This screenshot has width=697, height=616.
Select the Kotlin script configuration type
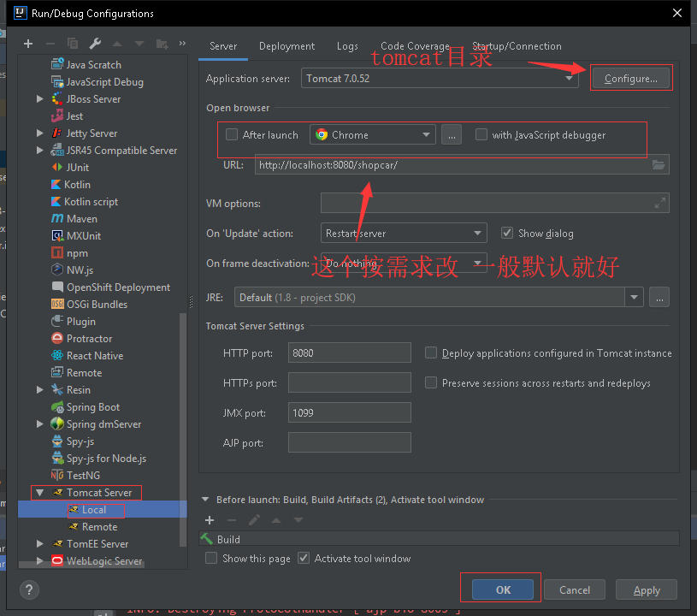[x=91, y=202]
